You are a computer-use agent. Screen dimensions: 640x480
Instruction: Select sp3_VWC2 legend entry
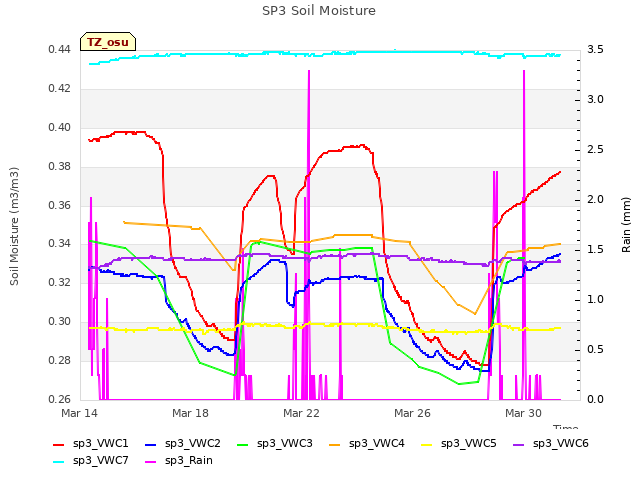tap(183, 444)
